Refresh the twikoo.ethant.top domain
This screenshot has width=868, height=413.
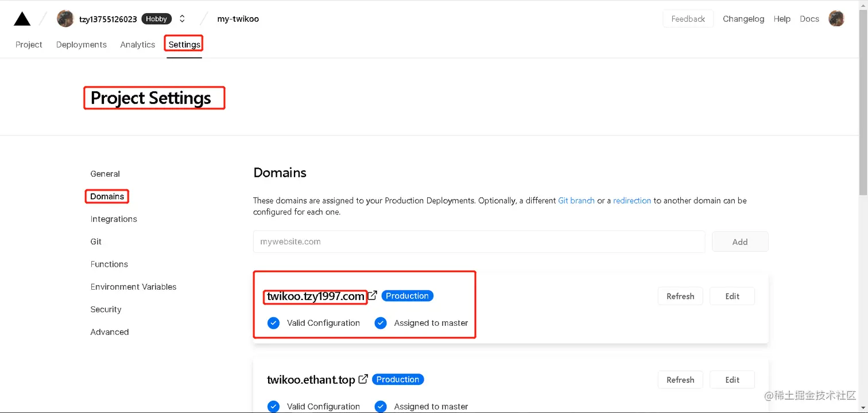680,380
